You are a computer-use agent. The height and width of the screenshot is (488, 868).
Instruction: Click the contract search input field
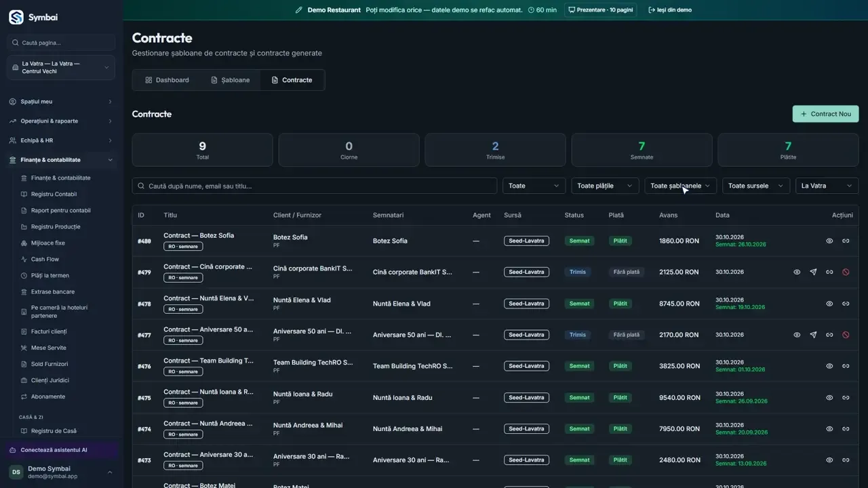click(x=315, y=186)
